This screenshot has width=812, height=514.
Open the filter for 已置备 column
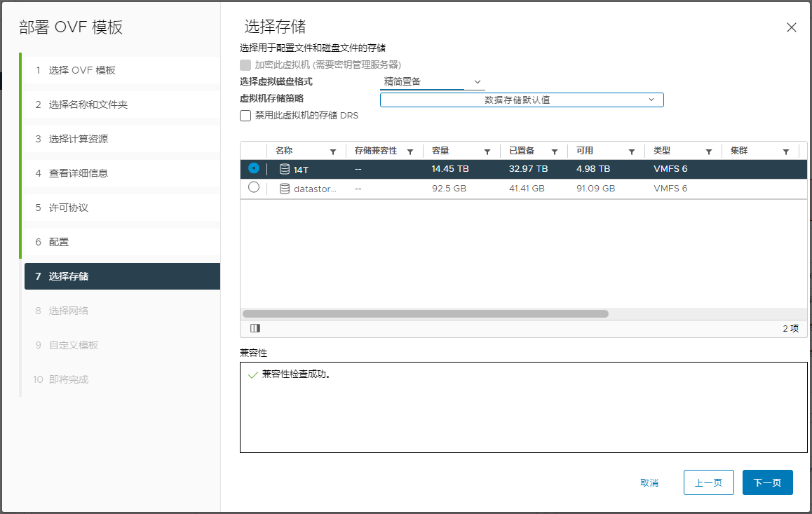click(555, 151)
